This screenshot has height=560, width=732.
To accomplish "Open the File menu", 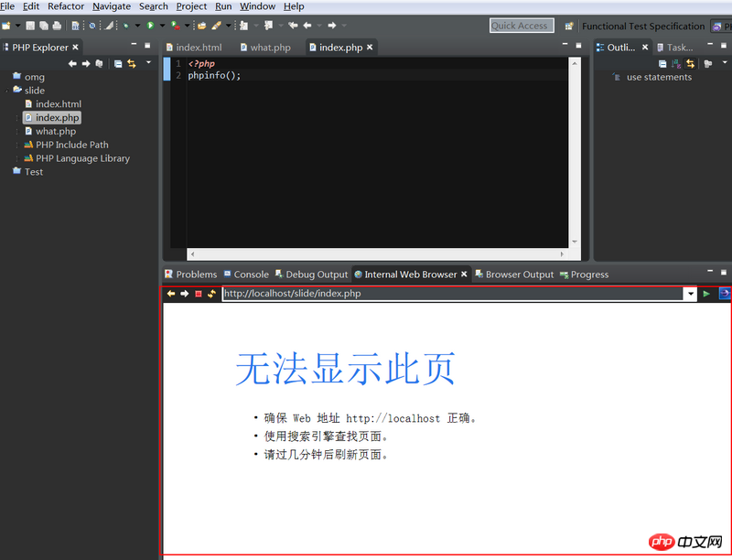I will (x=7, y=6).
